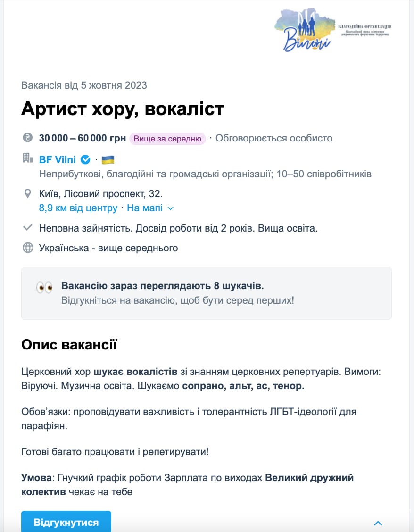
Task: Click the 'Вище за середню' salary badge
Action: (x=167, y=139)
